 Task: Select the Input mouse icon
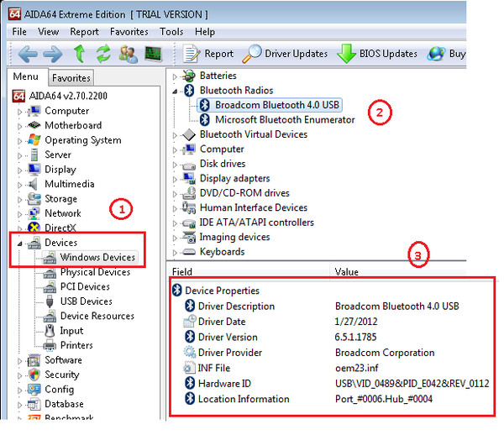pos(50,331)
